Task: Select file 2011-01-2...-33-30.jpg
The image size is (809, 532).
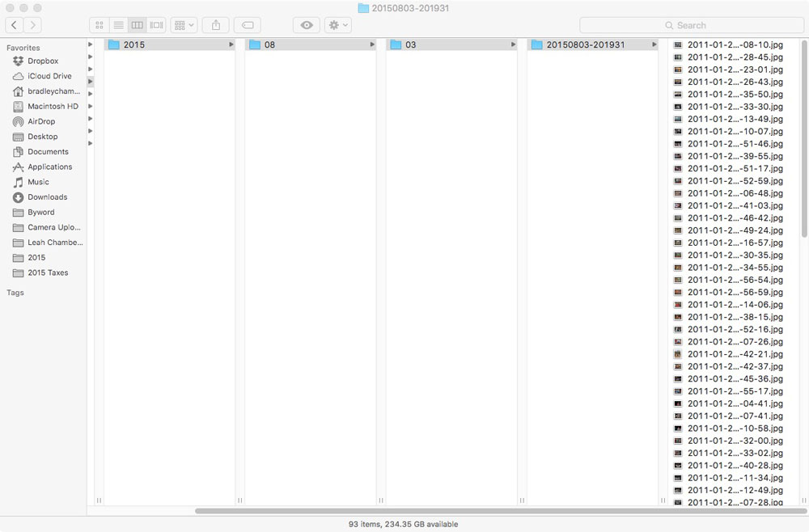Action: point(735,107)
